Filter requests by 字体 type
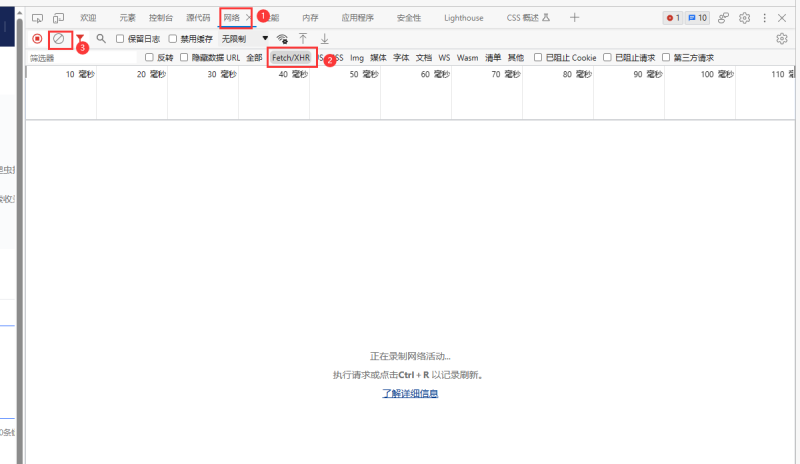Screen dimensions: 800x464 [x=401, y=58]
